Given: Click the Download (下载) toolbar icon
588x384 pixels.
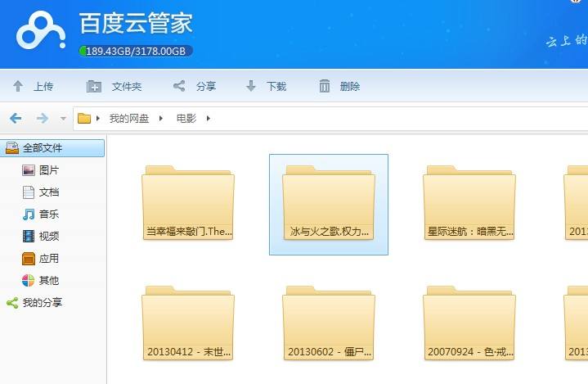Looking at the screenshot, I should coord(251,86).
